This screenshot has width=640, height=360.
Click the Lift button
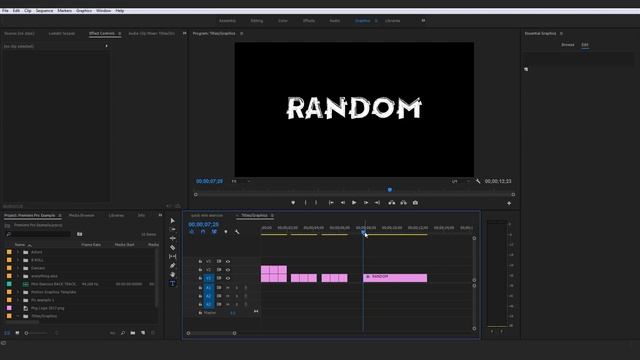(391, 202)
